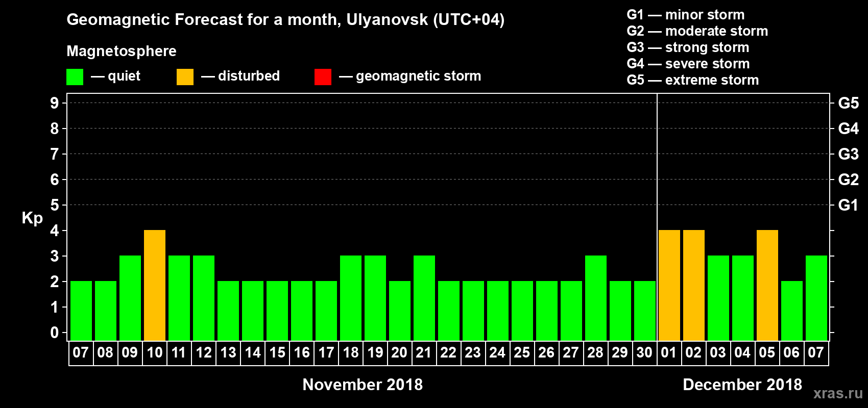This screenshot has width=868, height=408.
Task: Click the date label 30
Action: [x=644, y=352]
